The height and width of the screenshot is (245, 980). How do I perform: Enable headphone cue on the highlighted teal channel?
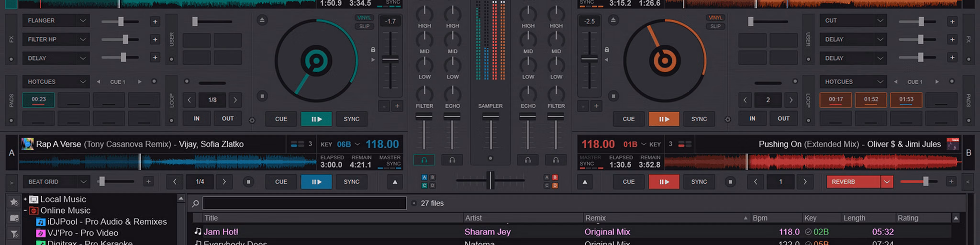coord(424,160)
